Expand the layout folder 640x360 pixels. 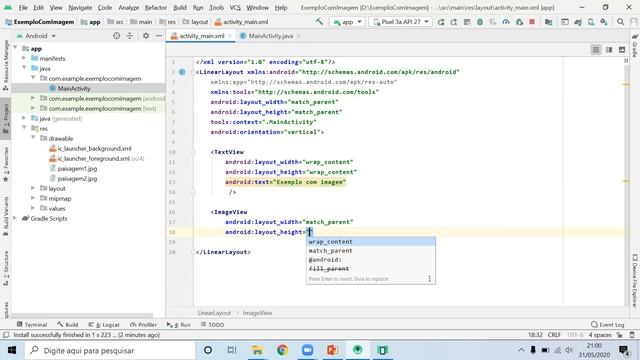pos(33,188)
